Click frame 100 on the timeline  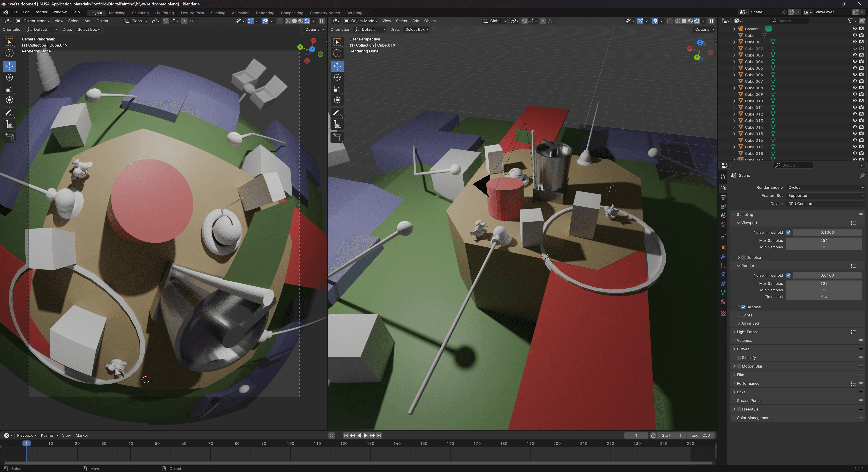[290, 444]
